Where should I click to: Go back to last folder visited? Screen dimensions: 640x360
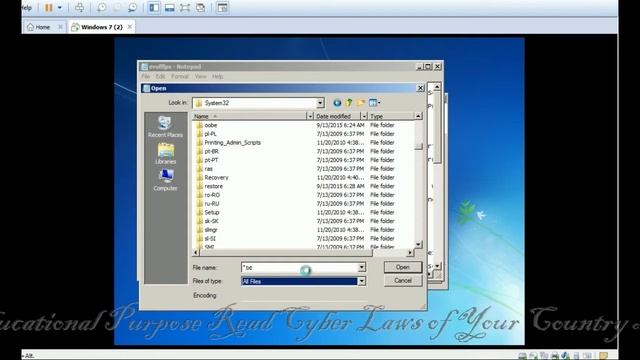[x=337, y=103]
